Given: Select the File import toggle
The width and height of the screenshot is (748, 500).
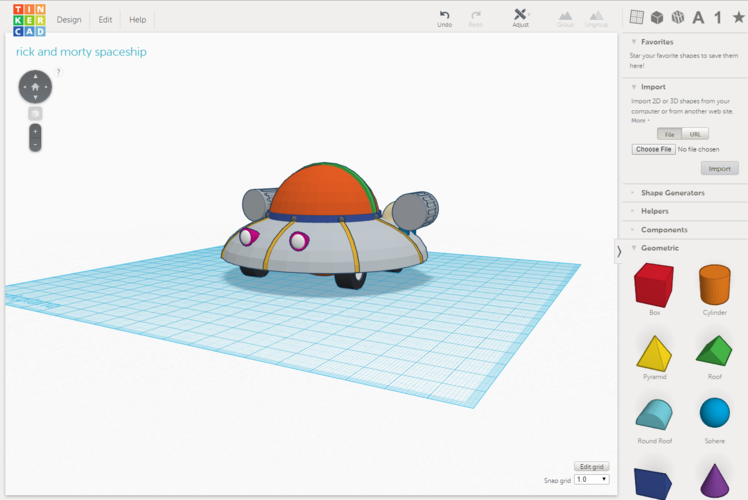Looking at the screenshot, I should tap(669, 134).
